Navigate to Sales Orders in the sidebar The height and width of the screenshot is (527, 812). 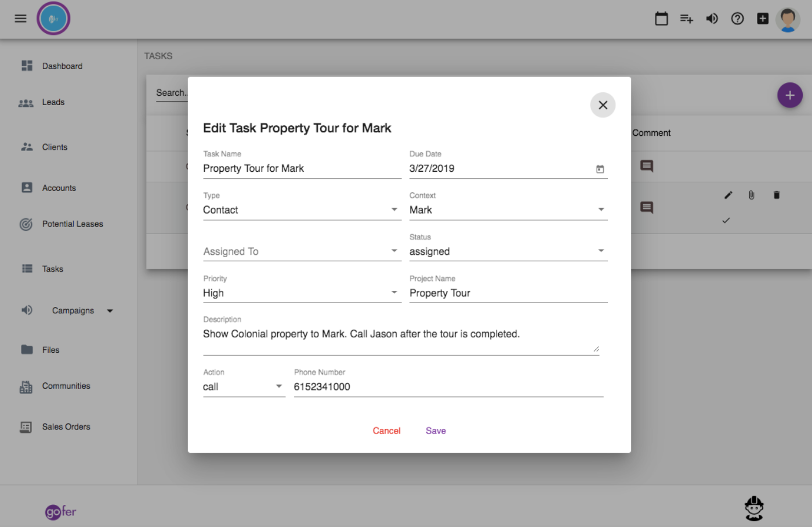pos(67,427)
